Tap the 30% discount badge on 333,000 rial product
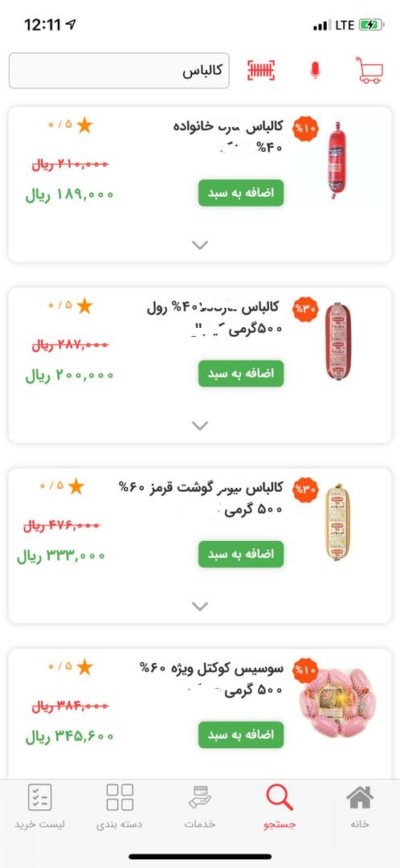The height and width of the screenshot is (868, 400). coord(305,490)
